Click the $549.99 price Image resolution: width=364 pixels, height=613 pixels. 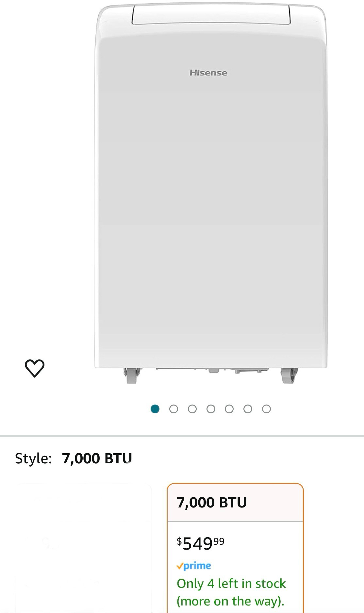coord(200,543)
